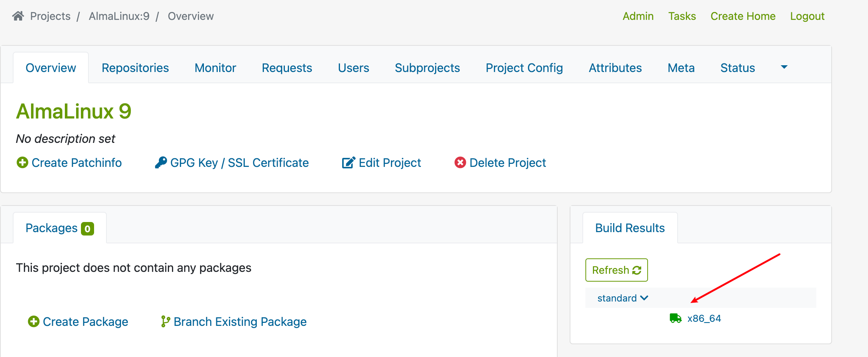
Task: Click the home icon in breadcrumb
Action: click(18, 16)
